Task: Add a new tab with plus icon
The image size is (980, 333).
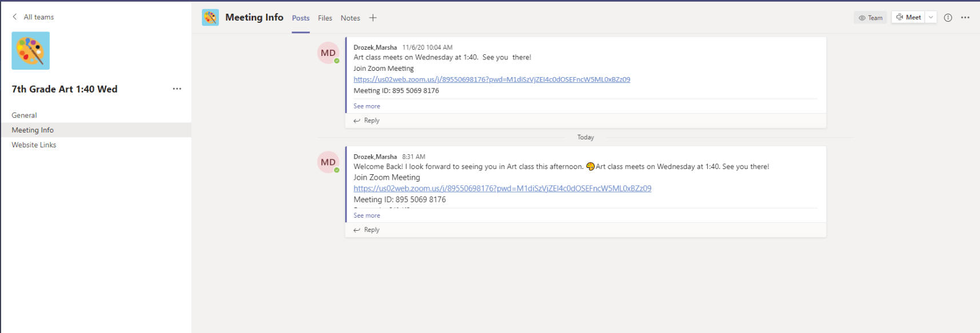Action: [x=373, y=18]
